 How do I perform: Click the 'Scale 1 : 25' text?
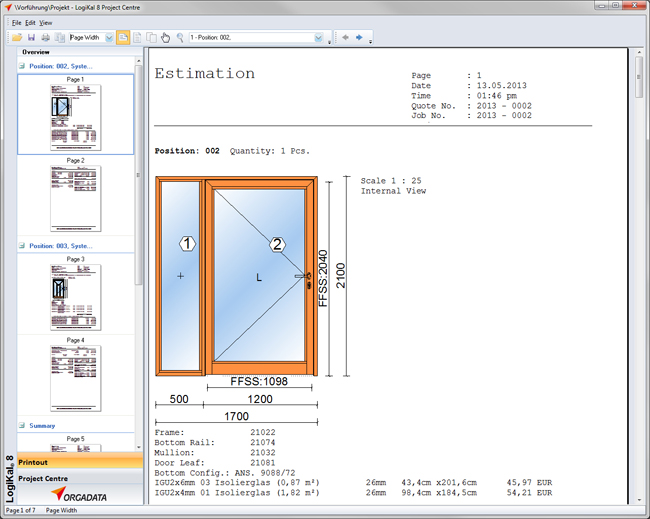click(390, 181)
